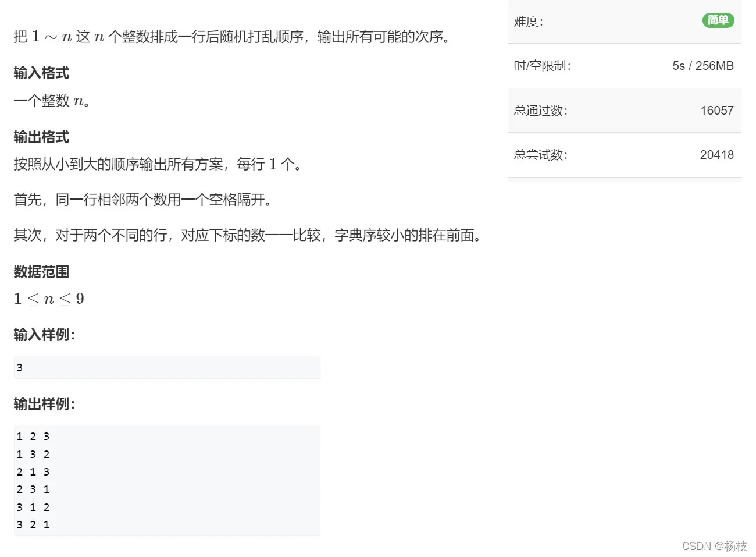Click the sample input box containing 3
Viewport: 756px width, 557px height.
tap(167, 367)
